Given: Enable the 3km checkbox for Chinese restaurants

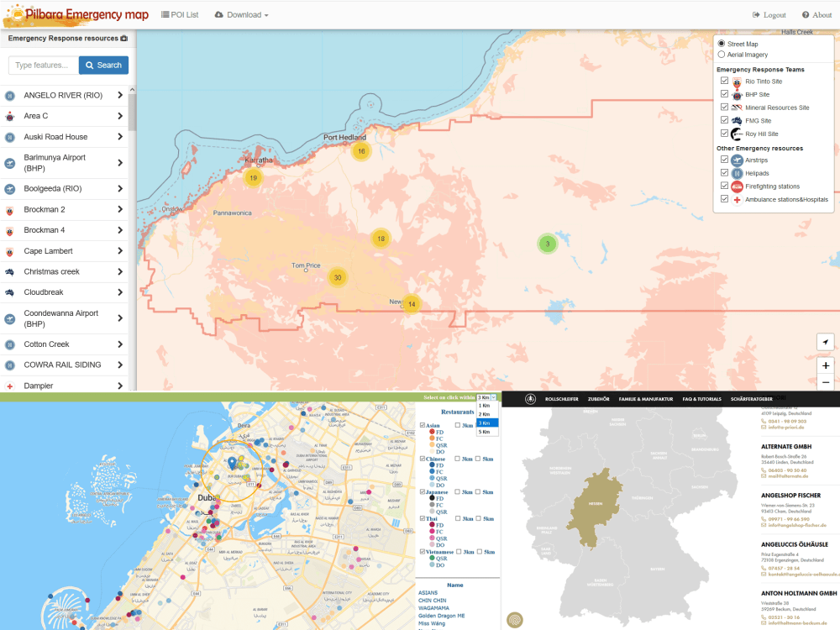Looking at the screenshot, I should 458,459.
